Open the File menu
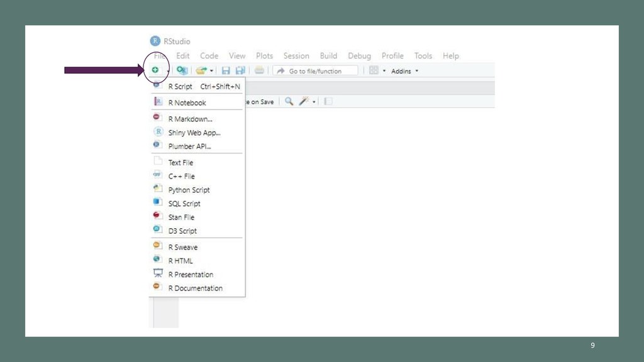 click(160, 56)
